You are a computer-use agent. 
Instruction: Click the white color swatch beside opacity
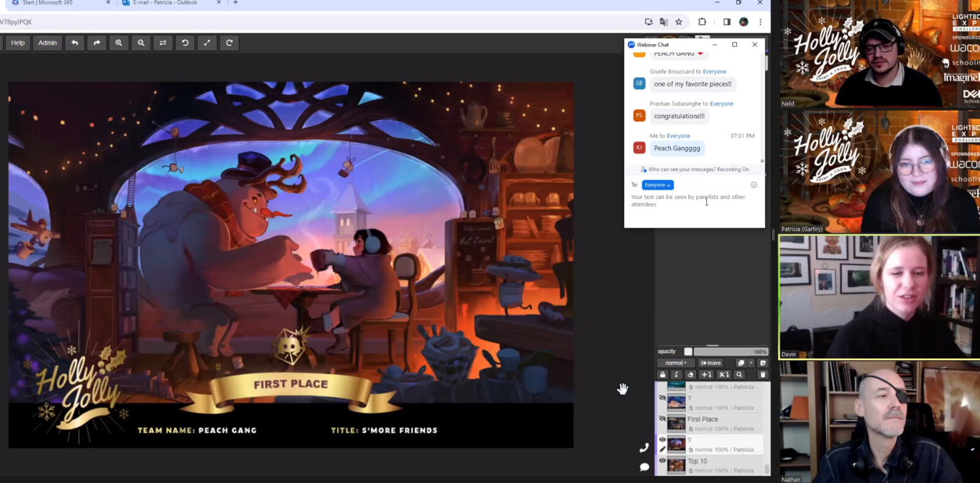coord(688,351)
